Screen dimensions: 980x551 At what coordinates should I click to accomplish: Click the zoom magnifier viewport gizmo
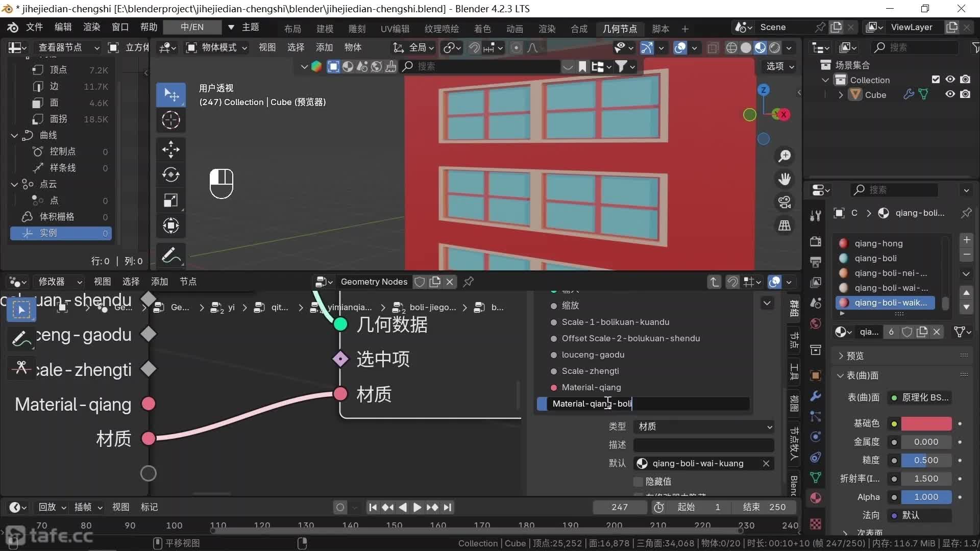(785, 156)
